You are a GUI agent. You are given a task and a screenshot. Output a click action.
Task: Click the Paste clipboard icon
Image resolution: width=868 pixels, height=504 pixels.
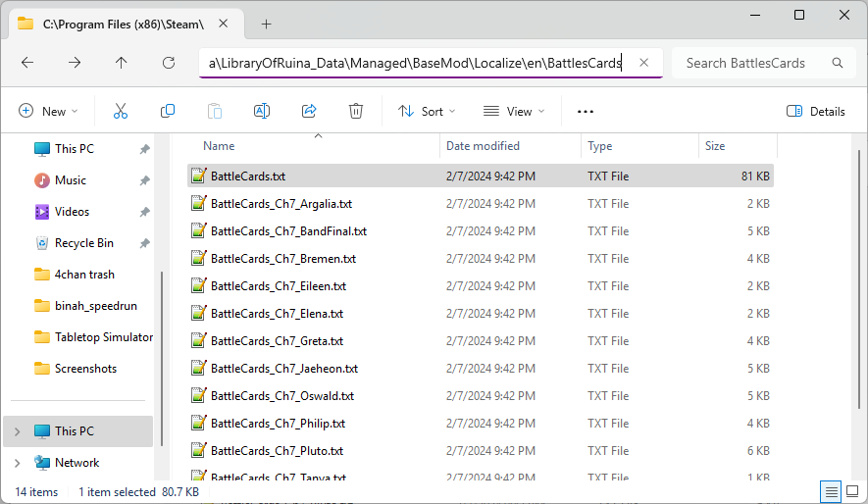click(x=214, y=111)
